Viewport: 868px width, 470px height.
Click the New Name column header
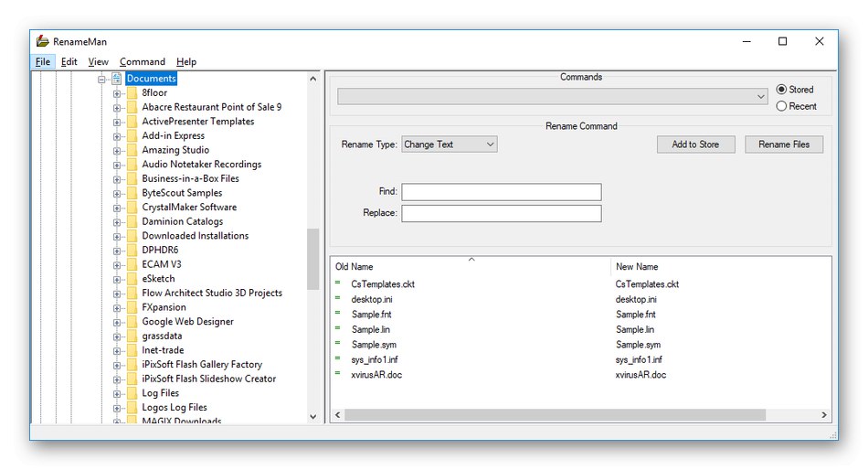(721, 267)
